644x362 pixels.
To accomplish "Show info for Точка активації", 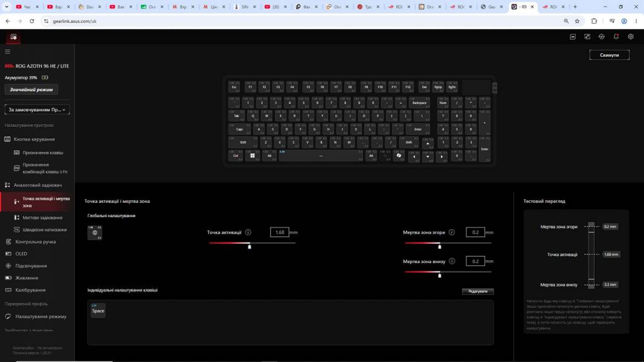I will pyautogui.click(x=248, y=232).
